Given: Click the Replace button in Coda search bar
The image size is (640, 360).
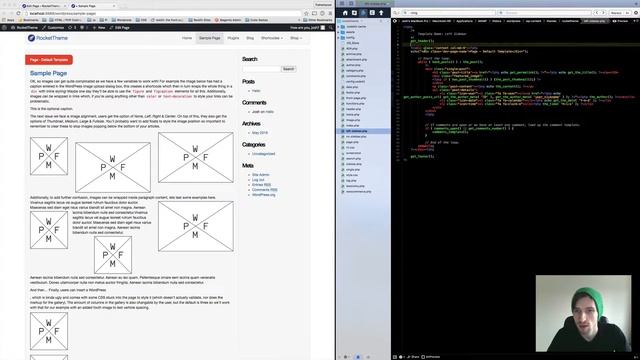Looking at the screenshot, I should (616, 13).
